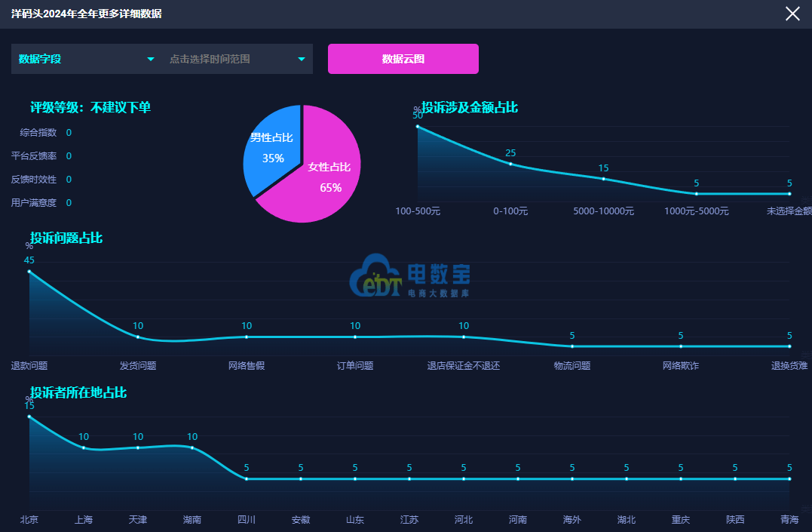Viewport: 812px width, 532px height.
Task: Click the 50 data point for 100-500元
Action: click(x=418, y=127)
